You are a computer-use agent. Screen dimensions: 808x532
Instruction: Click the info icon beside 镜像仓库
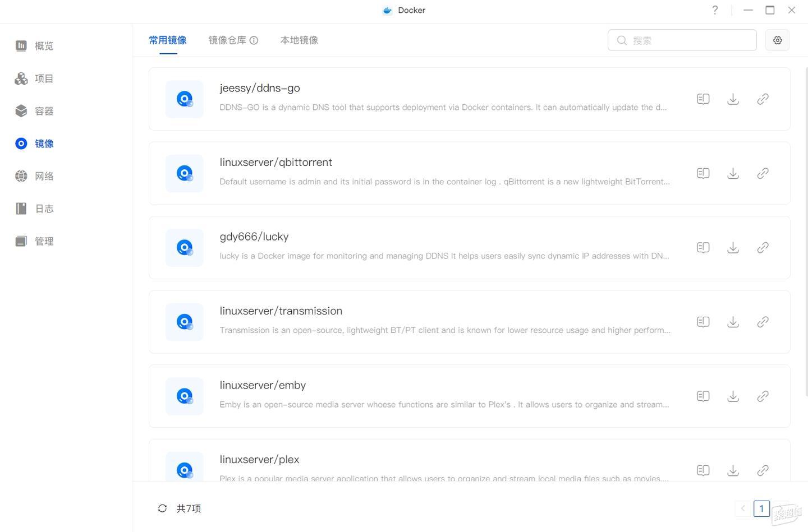point(254,40)
